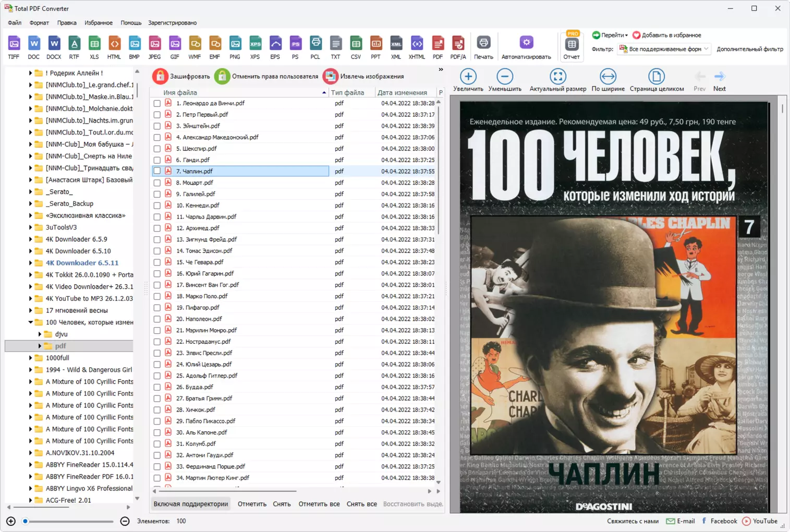The image size is (790, 532).
Task: Click Зашифровать encrypt button
Action: [x=181, y=76]
